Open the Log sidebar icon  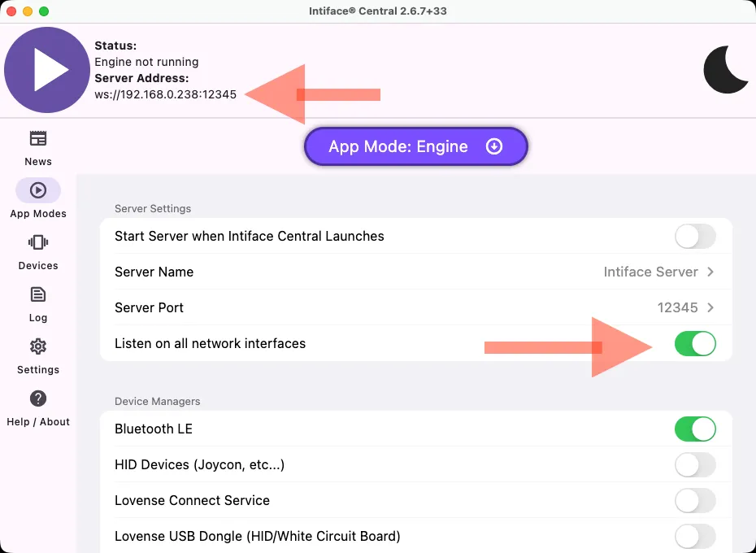coord(37,294)
